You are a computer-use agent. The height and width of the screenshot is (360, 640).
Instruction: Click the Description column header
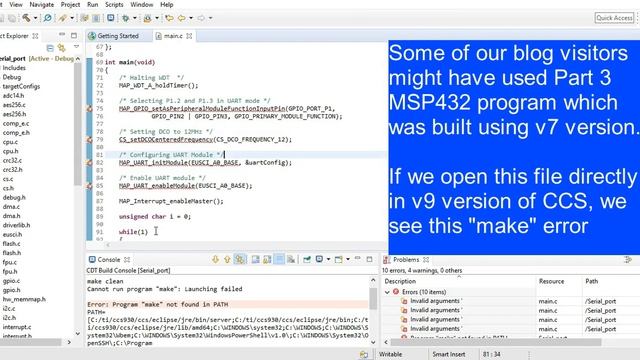400,281
